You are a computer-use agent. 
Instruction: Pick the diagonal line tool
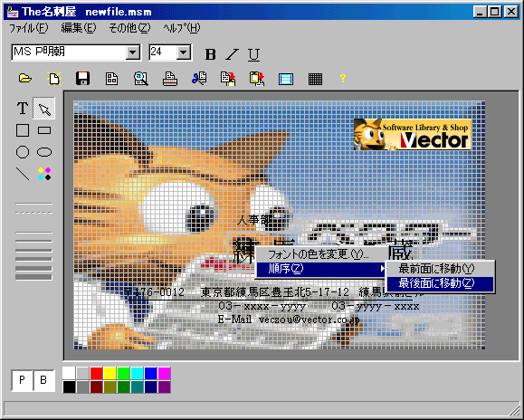pos(23,174)
